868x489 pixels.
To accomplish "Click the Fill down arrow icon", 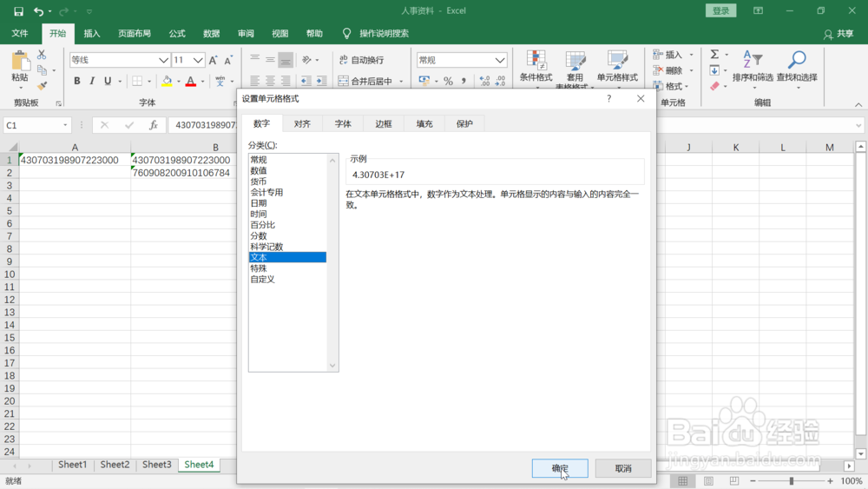I will click(714, 70).
